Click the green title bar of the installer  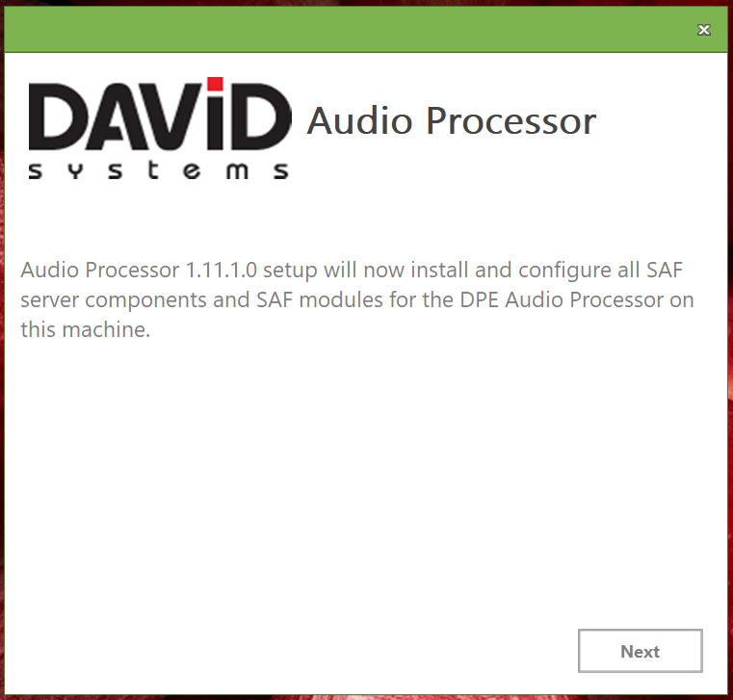click(366, 30)
